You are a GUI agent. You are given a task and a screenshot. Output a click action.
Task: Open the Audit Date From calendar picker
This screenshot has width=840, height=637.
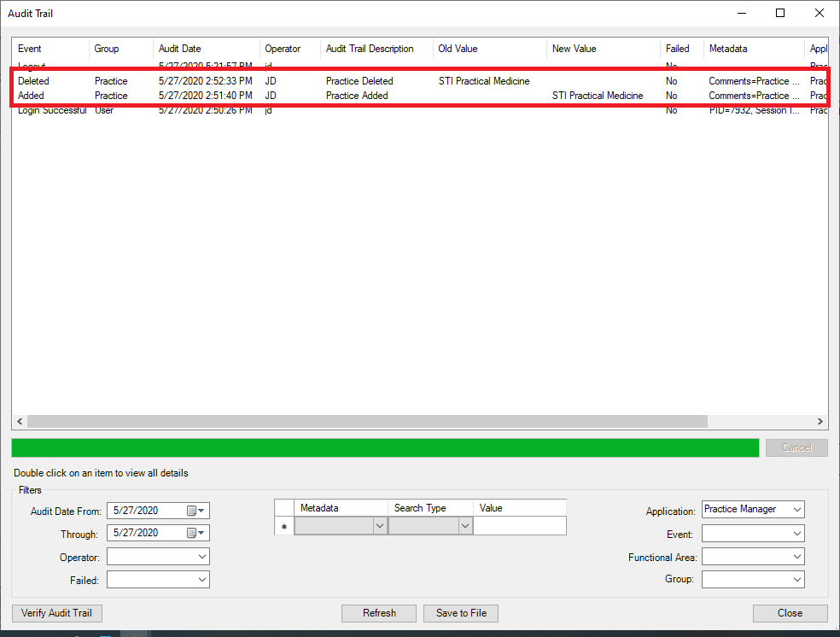tap(196, 511)
